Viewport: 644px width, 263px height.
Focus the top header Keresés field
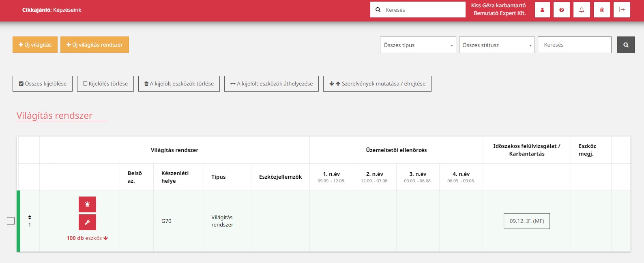pyautogui.click(x=418, y=10)
